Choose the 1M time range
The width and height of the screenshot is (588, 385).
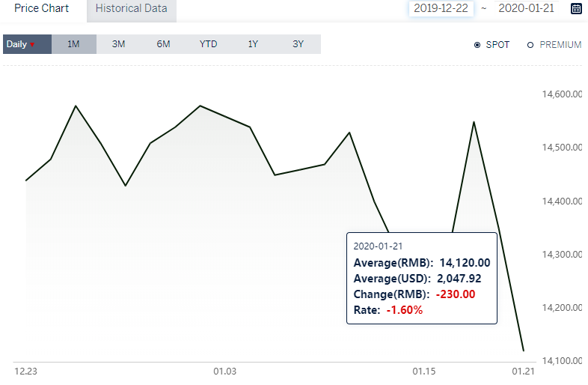pyautogui.click(x=73, y=44)
